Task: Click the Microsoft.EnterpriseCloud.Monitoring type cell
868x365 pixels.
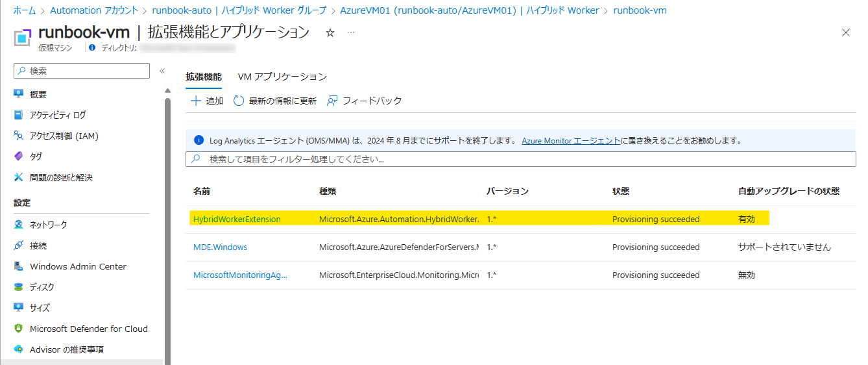Action: point(399,275)
